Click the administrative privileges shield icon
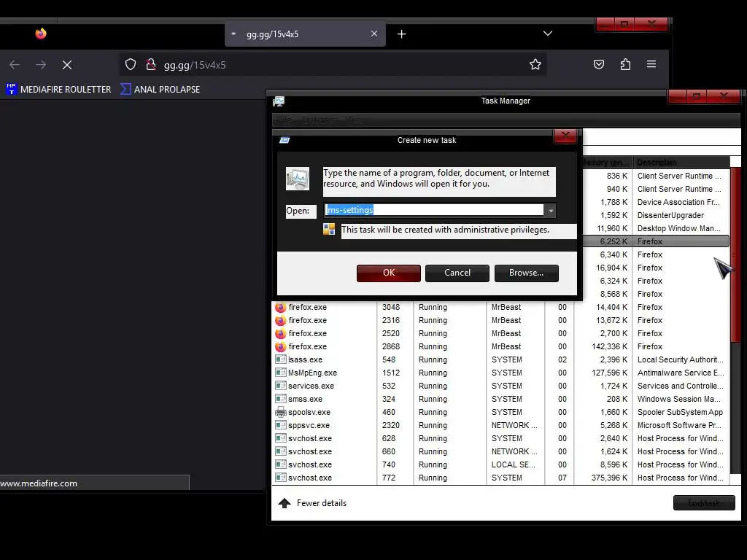 (329, 230)
